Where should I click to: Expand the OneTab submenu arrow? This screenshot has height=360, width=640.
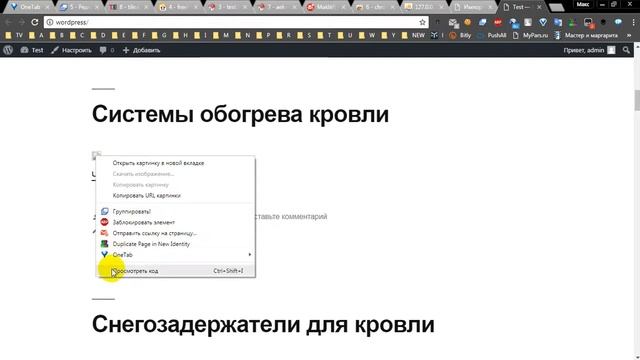(x=250, y=255)
